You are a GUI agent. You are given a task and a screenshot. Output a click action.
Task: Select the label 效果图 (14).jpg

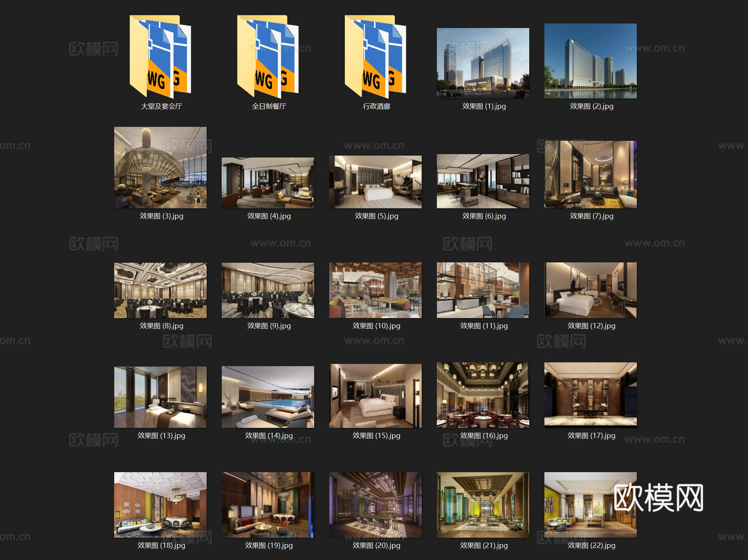point(269,436)
